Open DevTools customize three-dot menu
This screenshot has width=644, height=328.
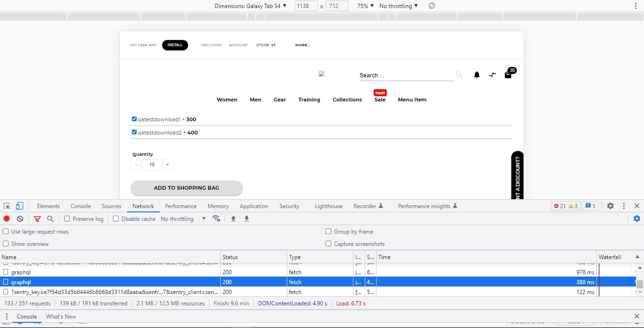click(624, 206)
